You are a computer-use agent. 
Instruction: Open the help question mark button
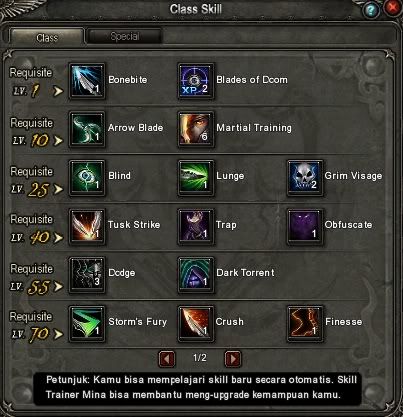371,10
